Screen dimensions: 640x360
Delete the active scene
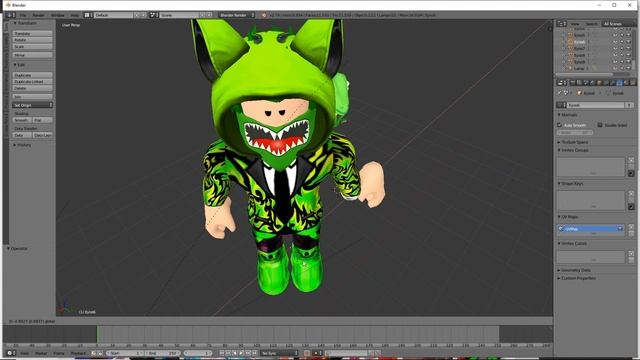pyautogui.click(x=209, y=15)
